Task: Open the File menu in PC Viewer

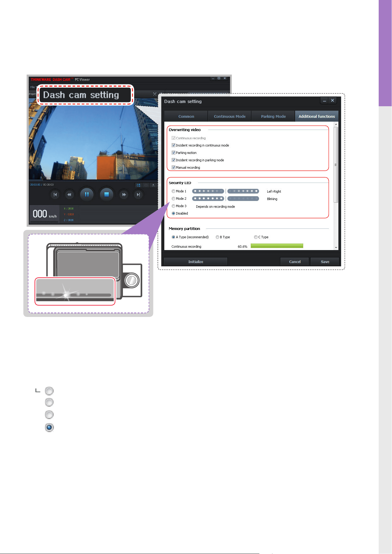Action: pos(33,87)
